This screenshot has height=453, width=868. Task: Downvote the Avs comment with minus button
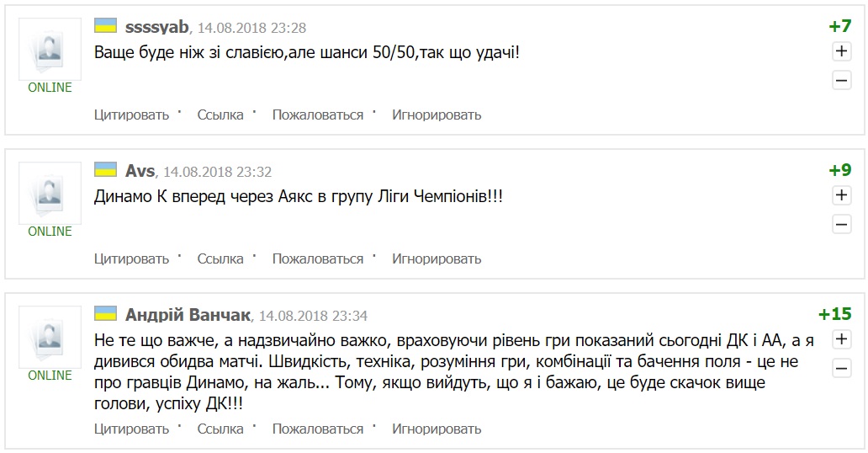click(x=841, y=225)
